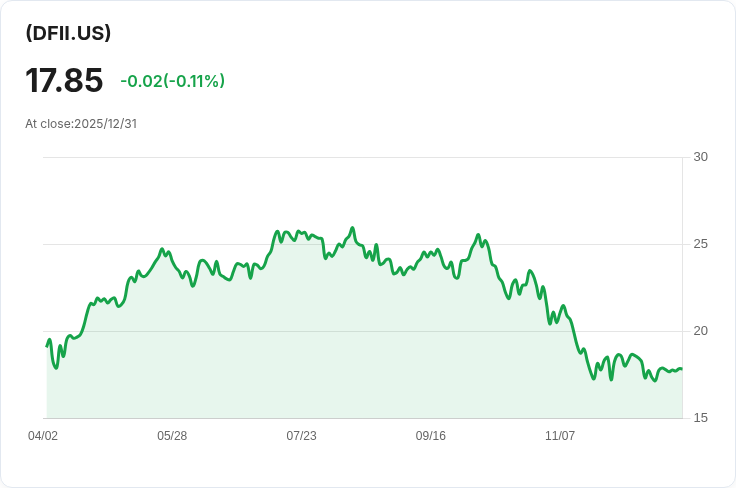This screenshot has width=736, height=488.
Task: Click the rightmost end of the price line
Action: 682,369
